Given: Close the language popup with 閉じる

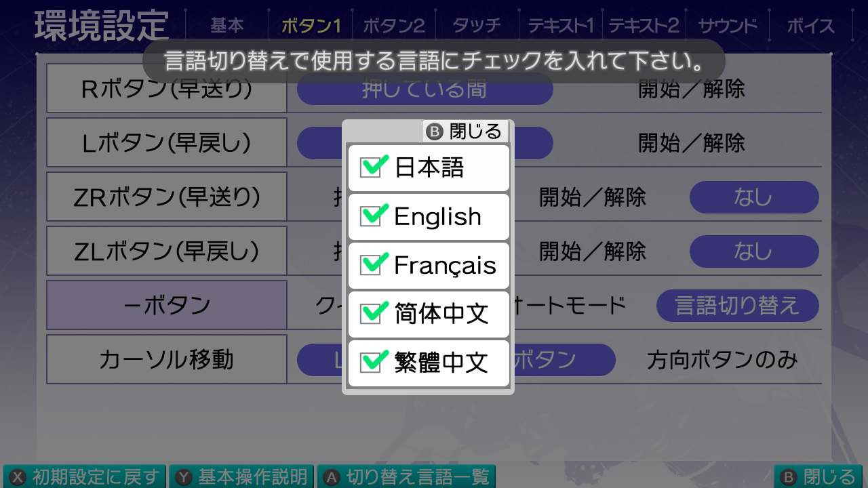Looking at the screenshot, I should coord(466,131).
